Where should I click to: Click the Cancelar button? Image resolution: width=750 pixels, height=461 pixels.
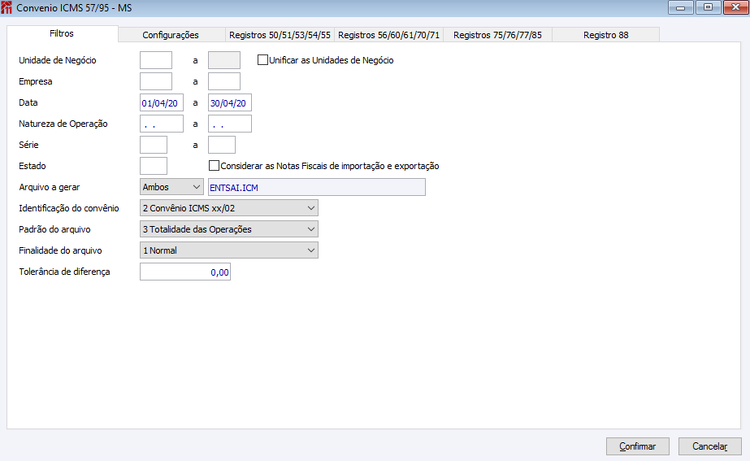[x=710, y=446]
